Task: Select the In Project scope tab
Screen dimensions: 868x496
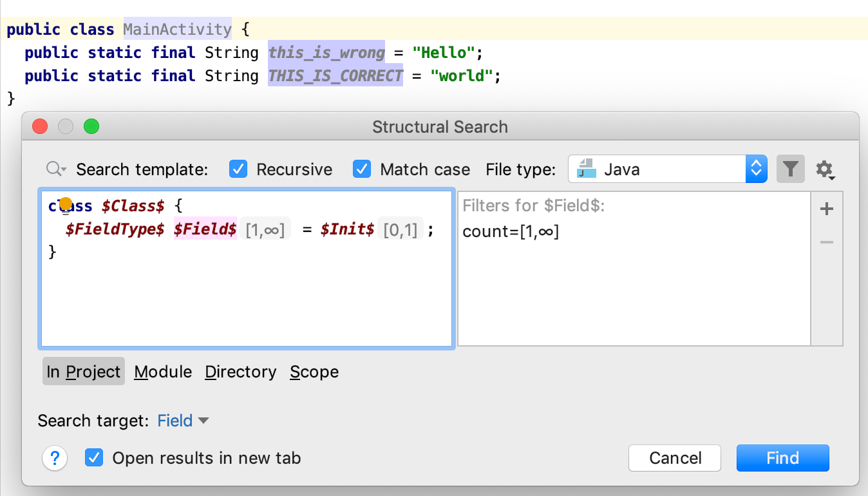Action: click(x=84, y=372)
